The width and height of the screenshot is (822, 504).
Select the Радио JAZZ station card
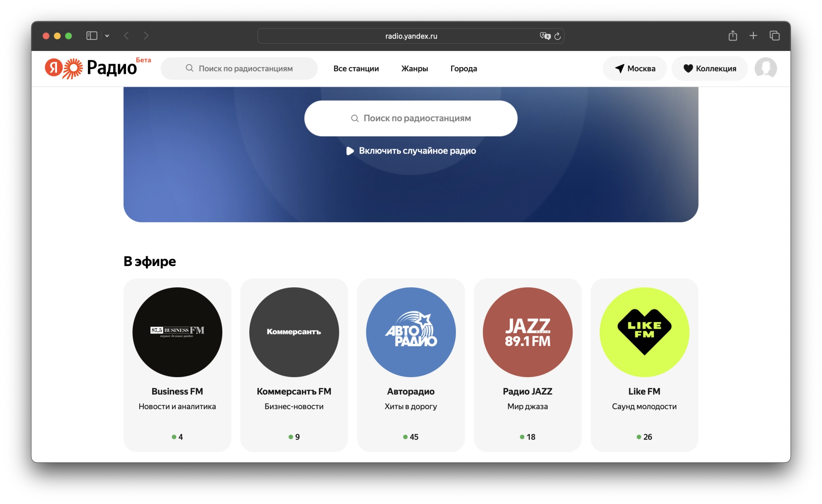(527, 365)
